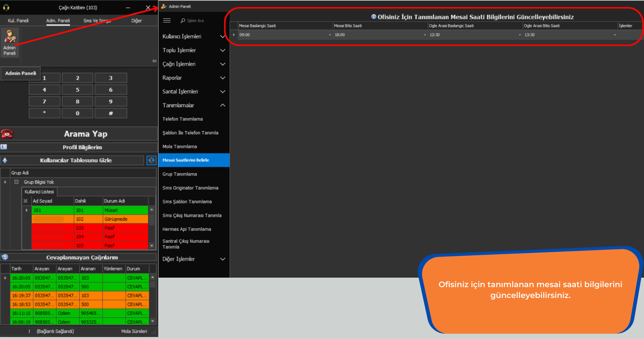
Task: Open the Mesai Bitis Saati 18:00 dropdown
Action: 425,35
